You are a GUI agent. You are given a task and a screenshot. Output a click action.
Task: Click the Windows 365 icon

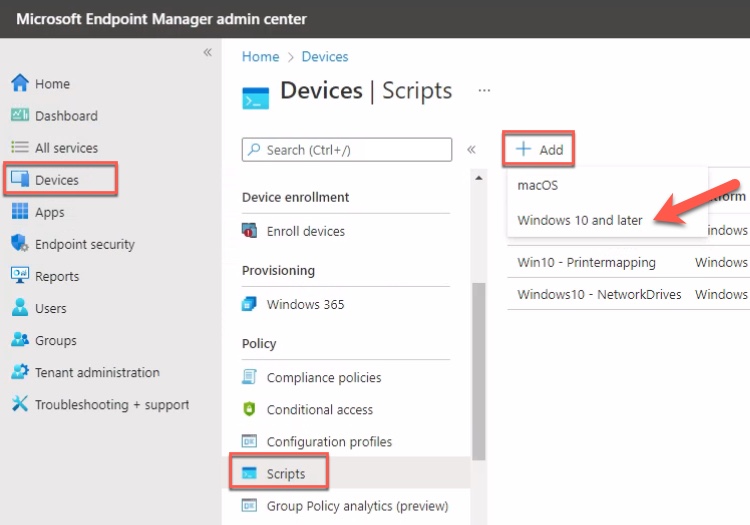249,304
